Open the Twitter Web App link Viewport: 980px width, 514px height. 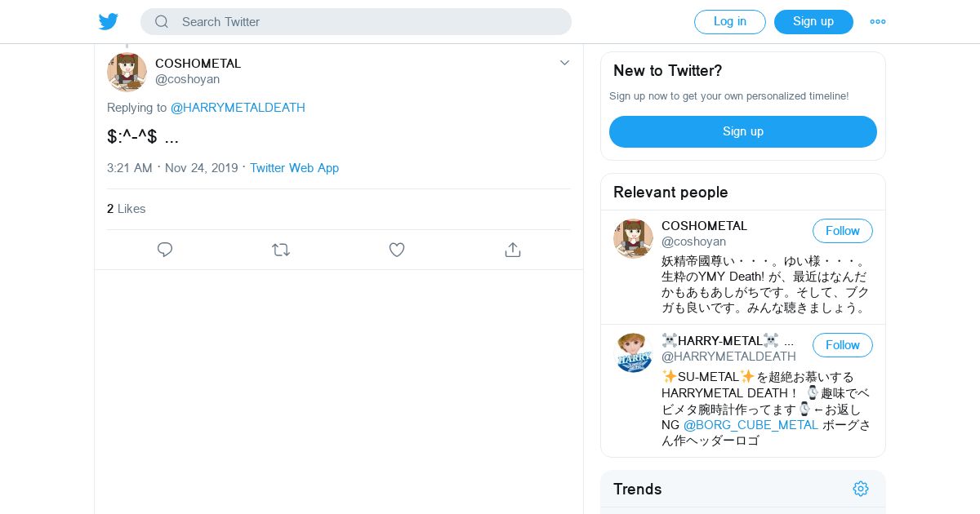(294, 168)
